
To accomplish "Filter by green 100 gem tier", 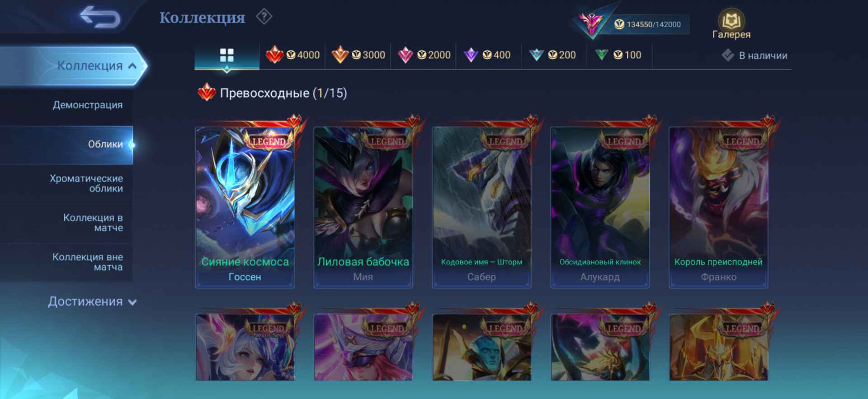I will coord(619,55).
